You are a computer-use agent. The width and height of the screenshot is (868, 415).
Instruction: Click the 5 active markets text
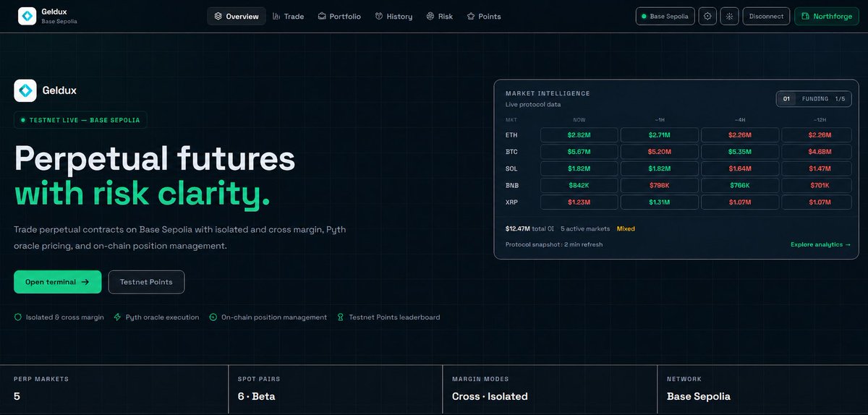pos(584,228)
